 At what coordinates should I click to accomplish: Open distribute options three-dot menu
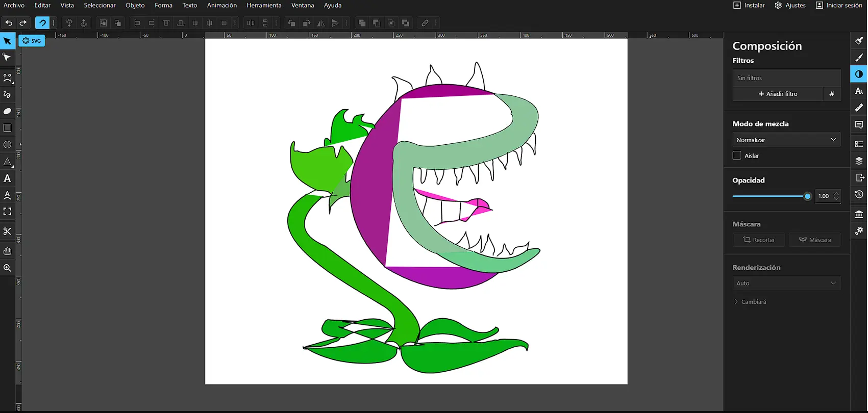pos(276,23)
